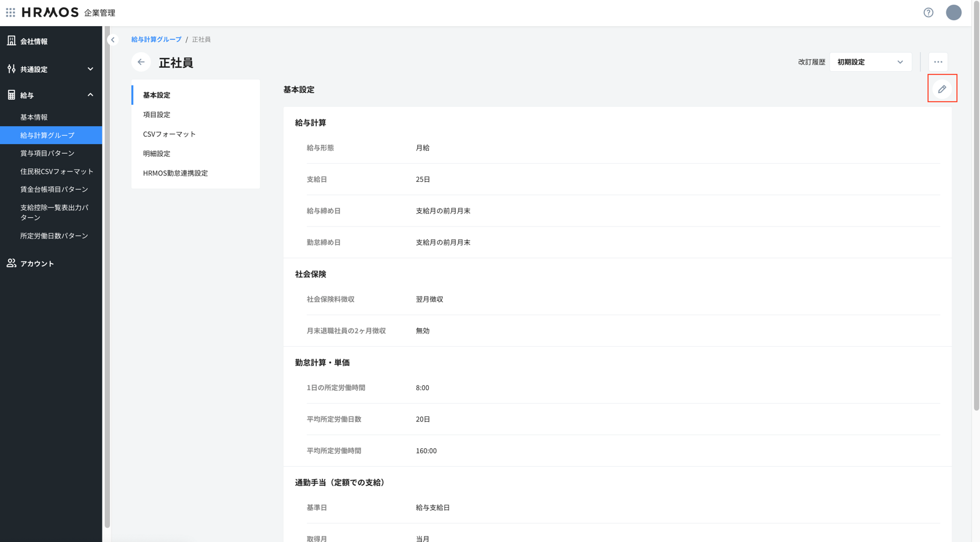Viewport: 980px width, 542px height.
Task: Expand the 共通設定 sidebar section
Action: click(x=90, y=69)
